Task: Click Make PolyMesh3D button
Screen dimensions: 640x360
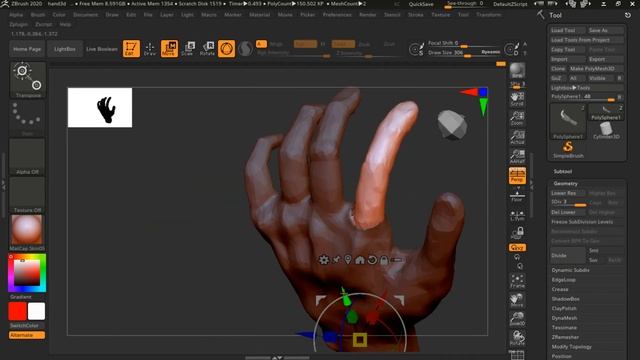Action: coord(596,69)
